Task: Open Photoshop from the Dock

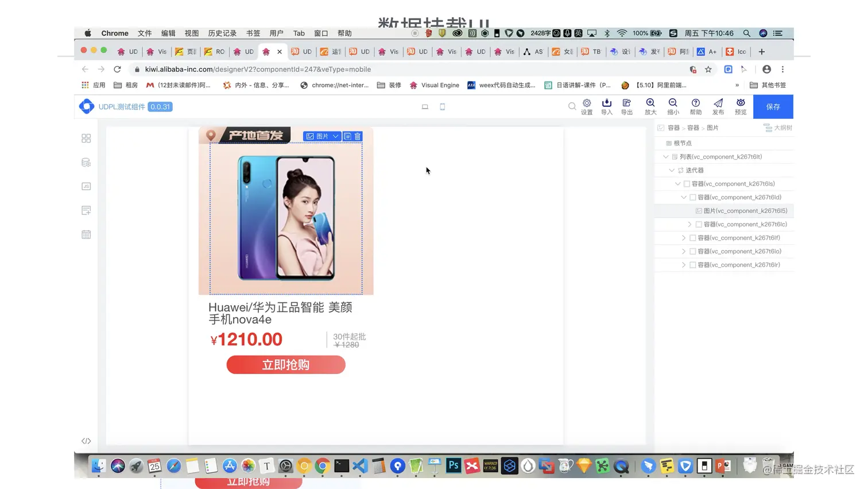Action: pyautogui.click(x=454, y=465)
